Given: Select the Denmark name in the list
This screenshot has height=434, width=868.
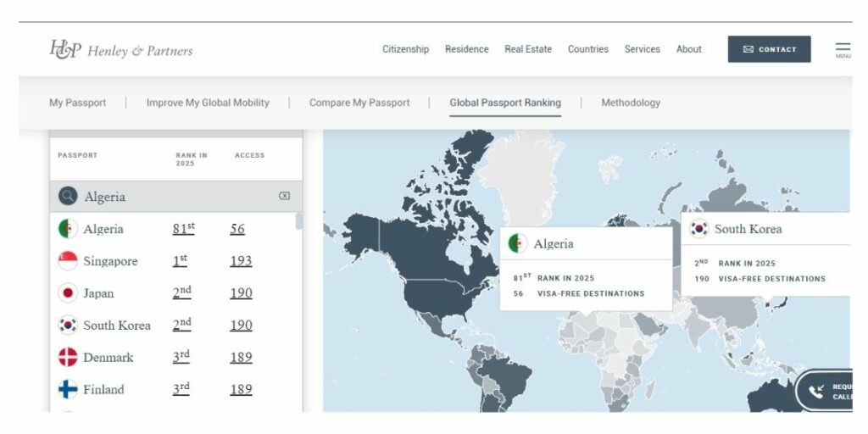Looking at the screenshot, I should (108, 358).
